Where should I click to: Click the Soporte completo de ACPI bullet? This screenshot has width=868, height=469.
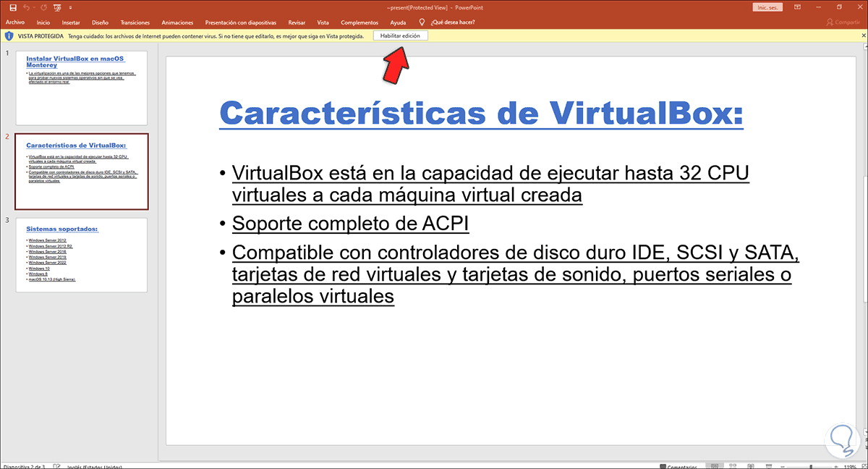pos(350,224)
